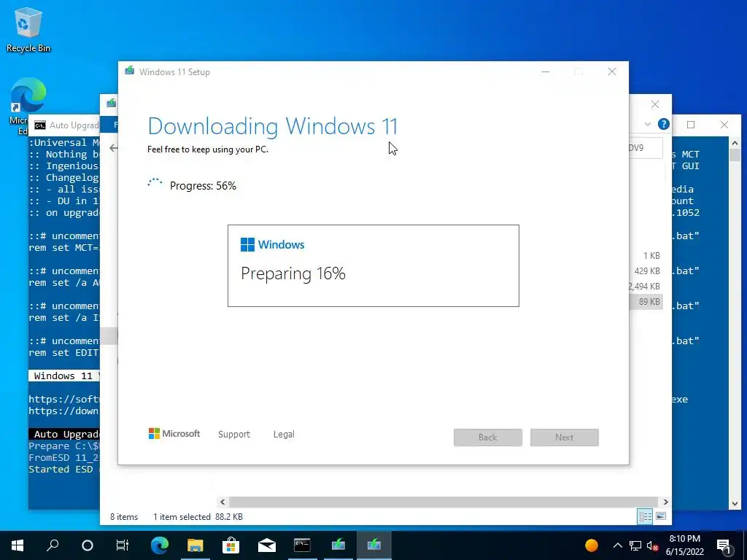Go back arrow in File Explorer
Viewport: 747px width, 560px height.
tap(113, 148)
